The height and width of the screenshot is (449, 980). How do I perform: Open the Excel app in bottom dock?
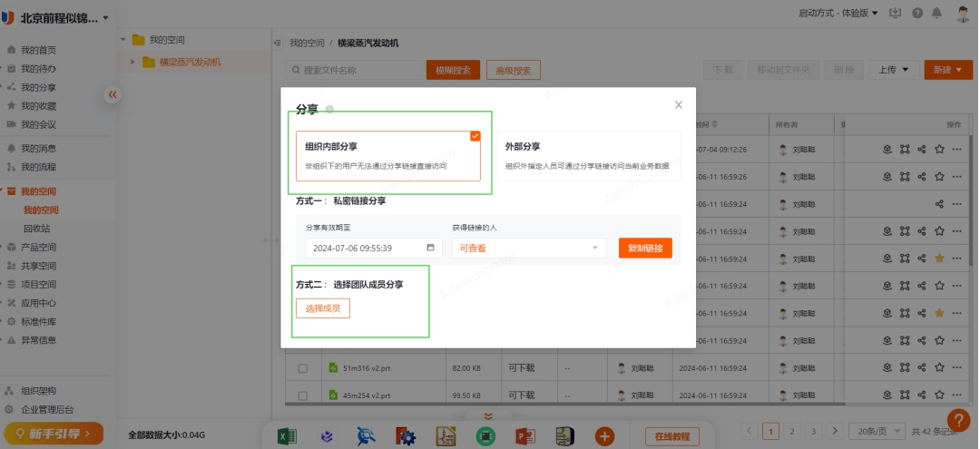(x=288, y=436)
